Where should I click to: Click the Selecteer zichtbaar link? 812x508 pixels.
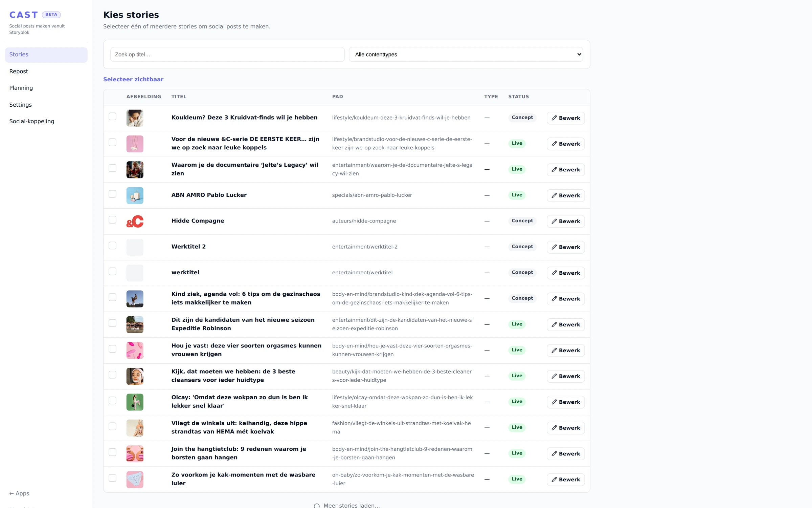pyautogui.click(x=133, y=79)
